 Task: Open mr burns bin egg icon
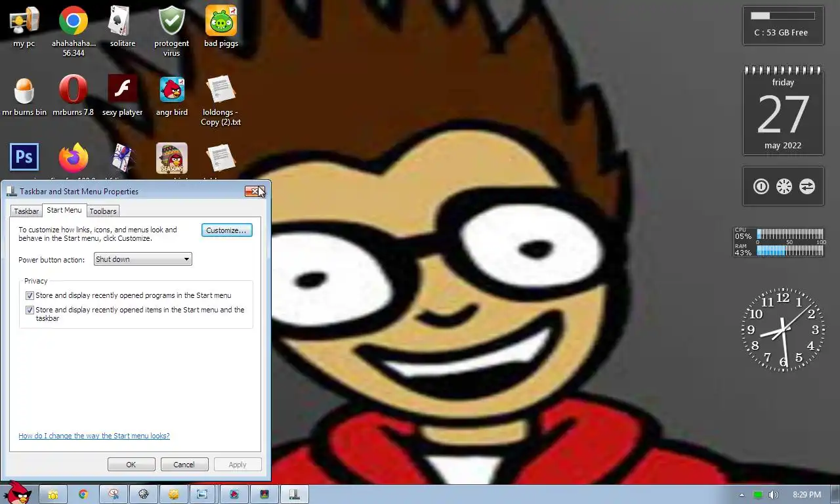click(24, 95)
